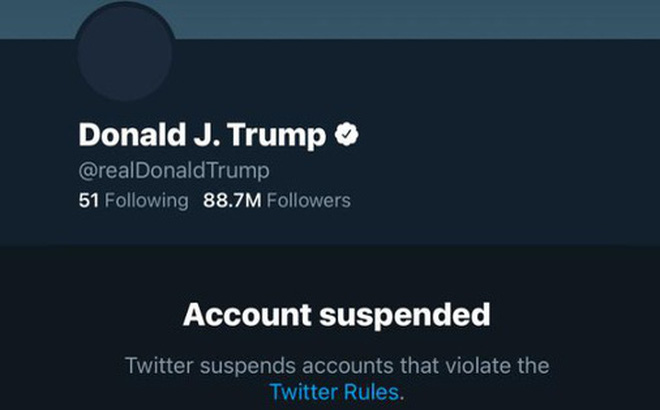The height and width of the screenshot is (410, 660).
Task: Click the word 'Twitter' in the blue link
Action: [x=304, y=392]
